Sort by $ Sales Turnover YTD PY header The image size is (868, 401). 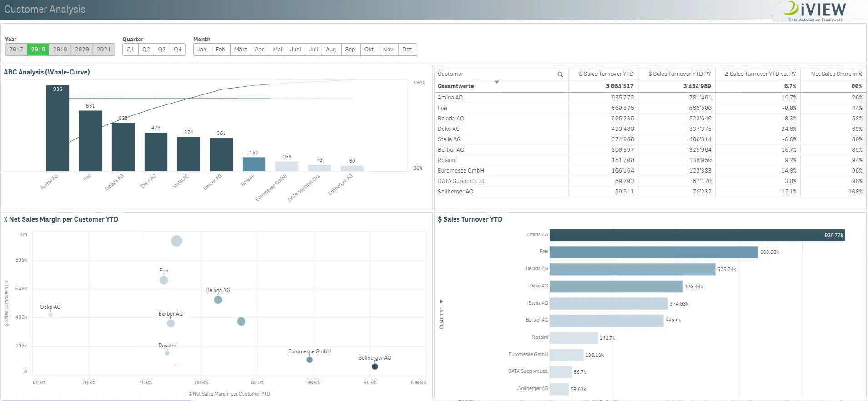pyautogui.click(x=679, y=74)
